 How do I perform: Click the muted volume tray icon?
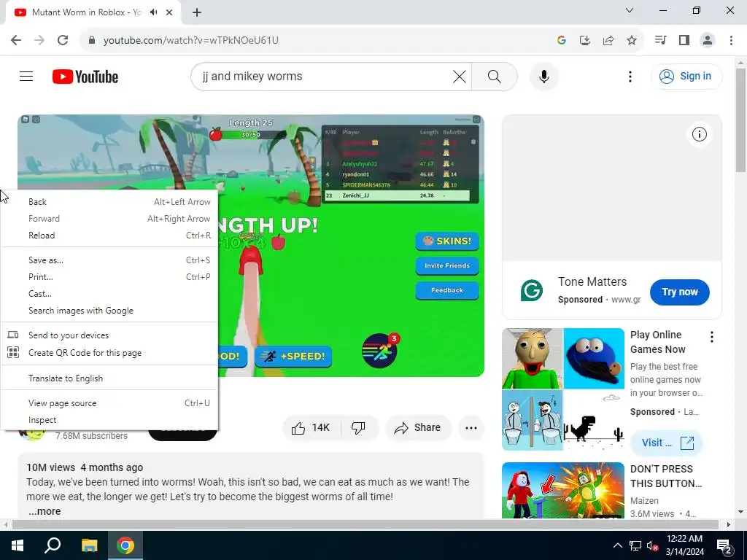click(652, 545)
